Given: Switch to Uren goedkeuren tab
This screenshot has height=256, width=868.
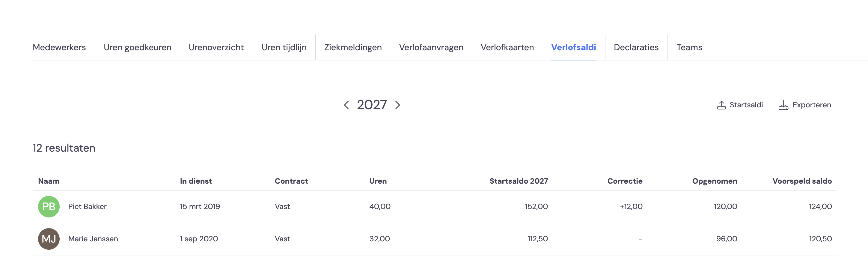Looking at the screenshot, I should click(138, 48).
